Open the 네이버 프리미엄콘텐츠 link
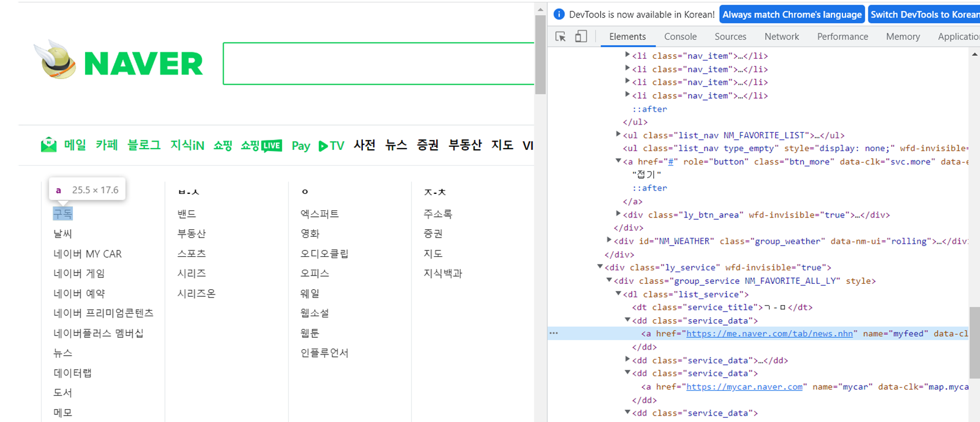Screen dimensions: 980x422 (103, 313)
